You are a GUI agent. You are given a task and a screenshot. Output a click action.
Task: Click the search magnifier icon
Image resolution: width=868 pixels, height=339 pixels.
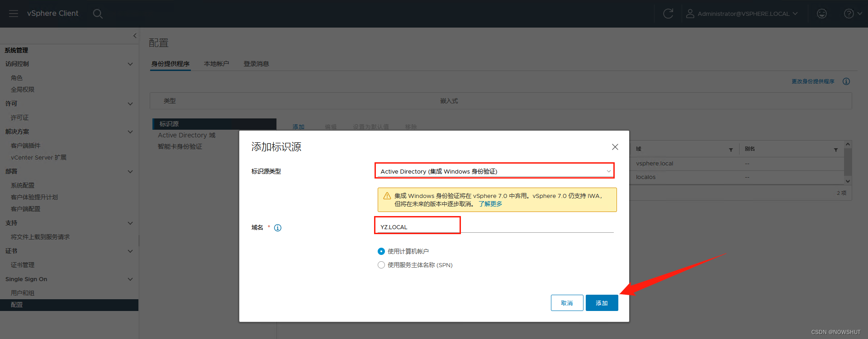[x=98, y=14]
